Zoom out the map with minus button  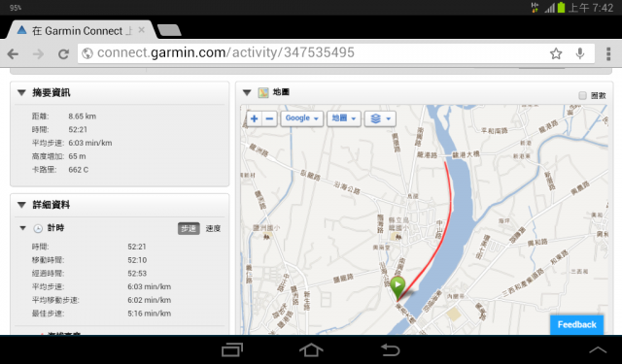(269, 118)
